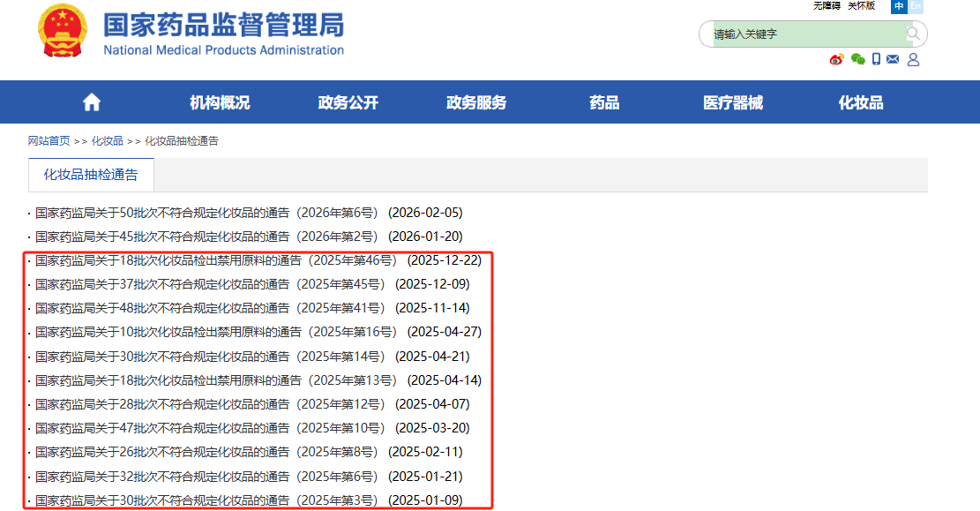Select the 中 Chinese language option
This screenshot has height=511, width=980.
[898, 6]
